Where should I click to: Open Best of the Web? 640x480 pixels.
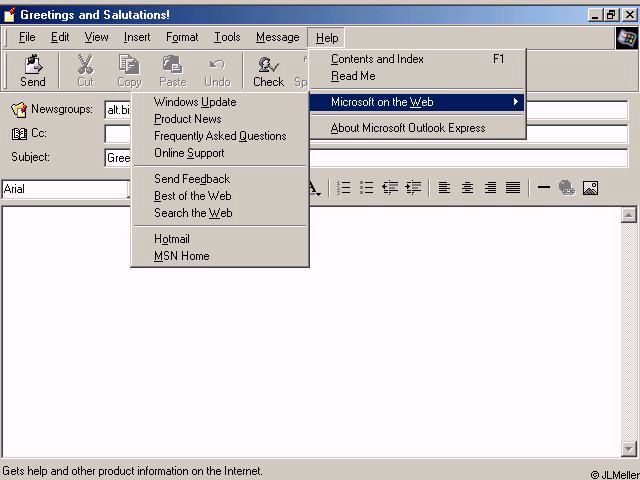point(220,196)
